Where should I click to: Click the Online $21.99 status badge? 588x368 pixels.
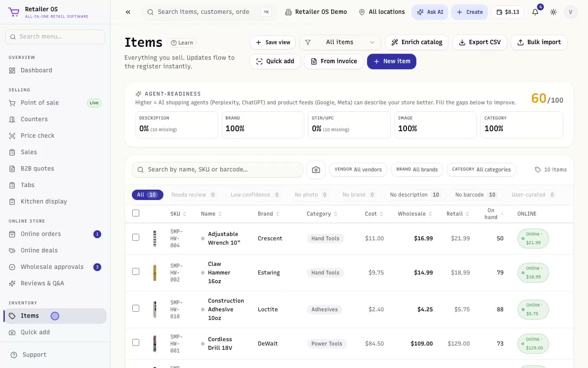coord(533,239)
